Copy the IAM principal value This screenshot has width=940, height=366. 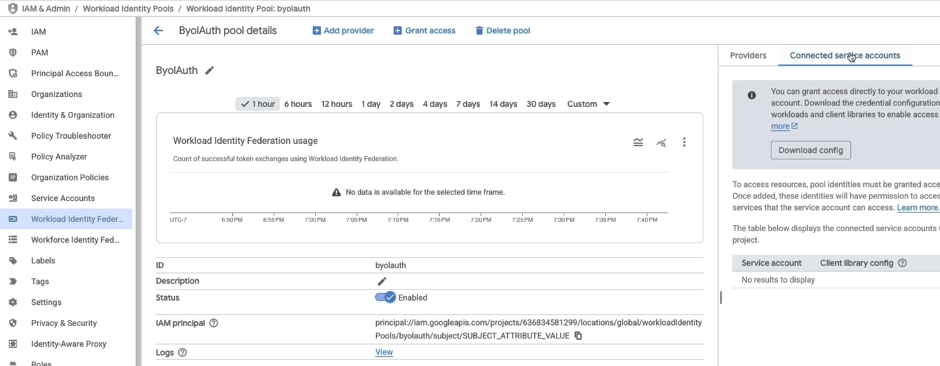[578, 336]
